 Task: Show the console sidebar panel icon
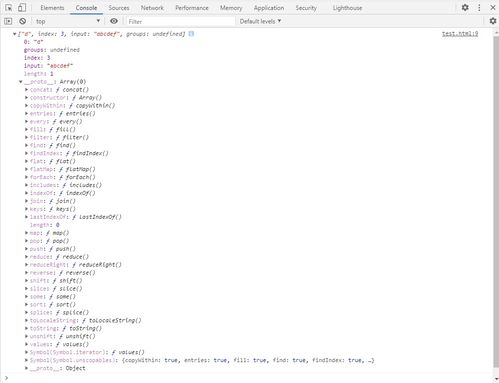click(8, 21)
